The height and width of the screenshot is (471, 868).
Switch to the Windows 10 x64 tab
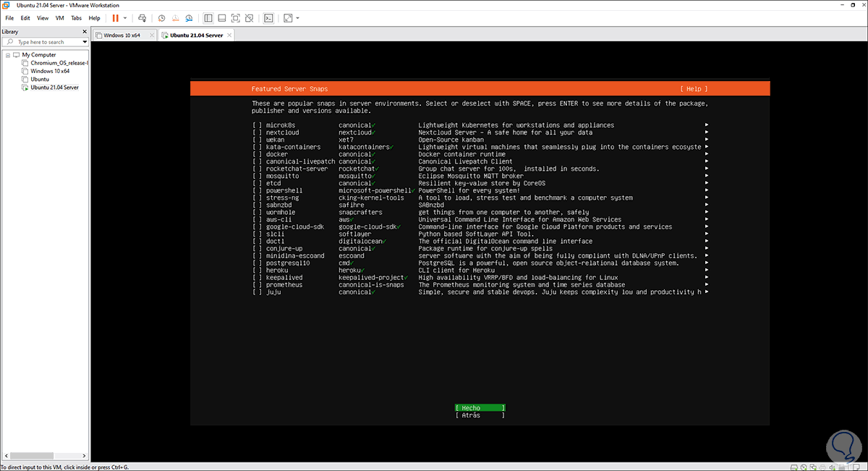(x=124, y=35)
